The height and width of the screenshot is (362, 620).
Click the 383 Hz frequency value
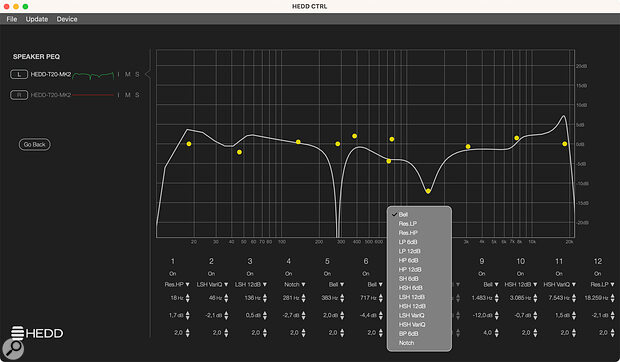[x=330, y=298]
